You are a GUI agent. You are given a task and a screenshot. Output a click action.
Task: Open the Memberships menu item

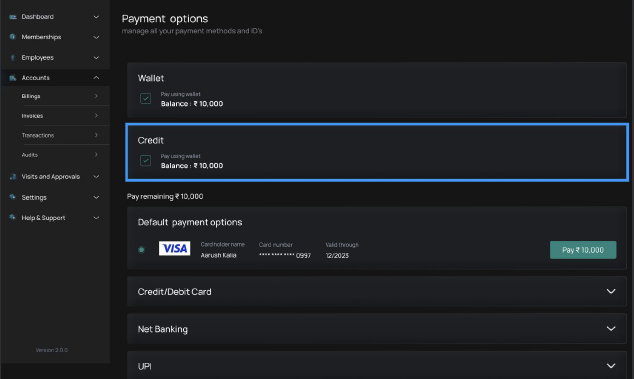click(55, 37)
